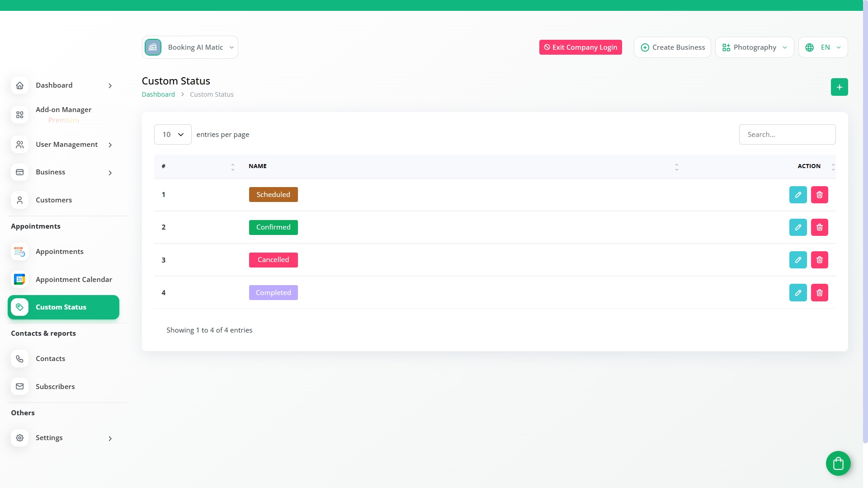
Task: Go to Customers in the sidebar
Action: click(53, 200)
